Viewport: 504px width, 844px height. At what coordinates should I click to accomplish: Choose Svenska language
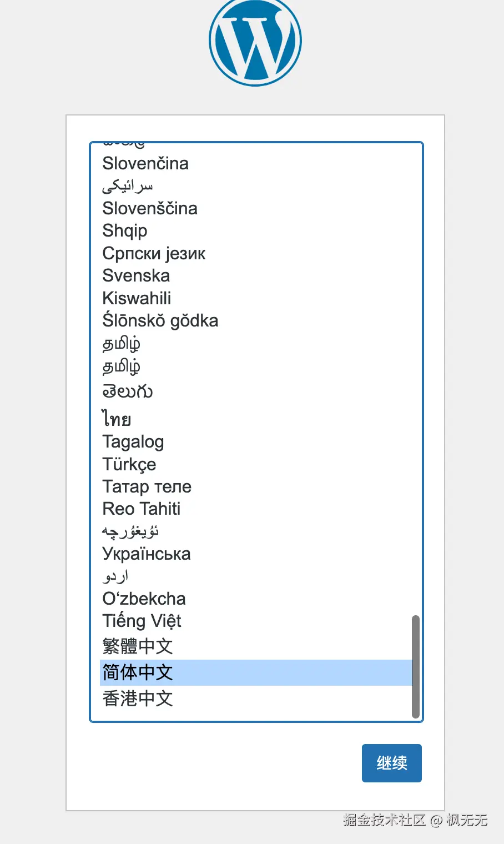point(136,275)
